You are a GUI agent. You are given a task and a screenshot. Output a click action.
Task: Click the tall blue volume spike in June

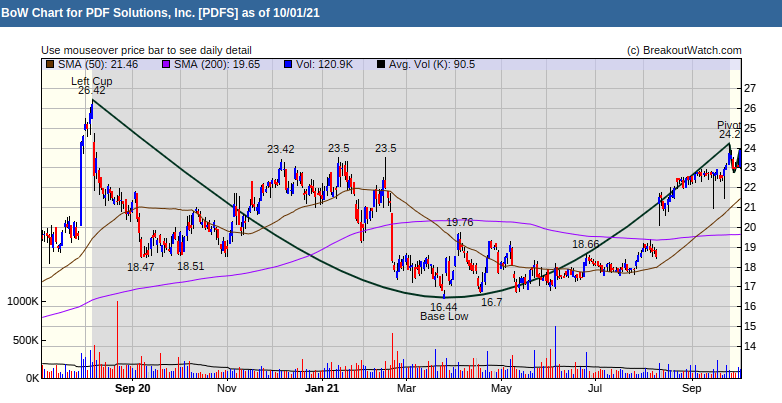pos(555,352)
